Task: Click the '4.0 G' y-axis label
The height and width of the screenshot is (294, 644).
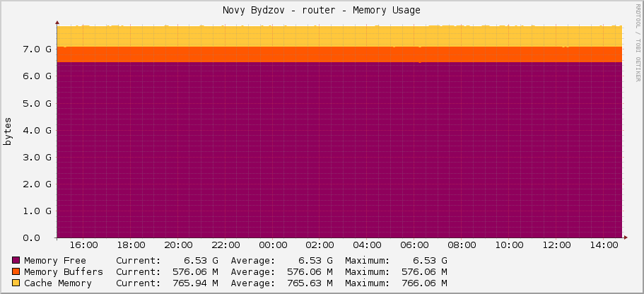Action: pos(37,130)
